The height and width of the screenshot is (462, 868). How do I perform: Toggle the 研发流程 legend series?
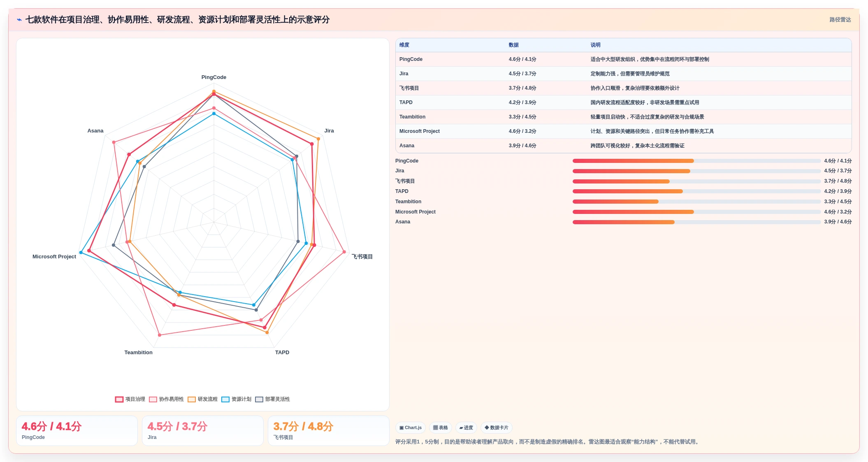click(x=202, y=399)
